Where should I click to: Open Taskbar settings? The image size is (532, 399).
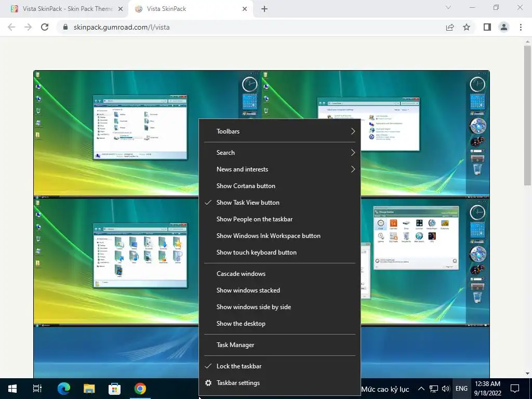point(280,383)
